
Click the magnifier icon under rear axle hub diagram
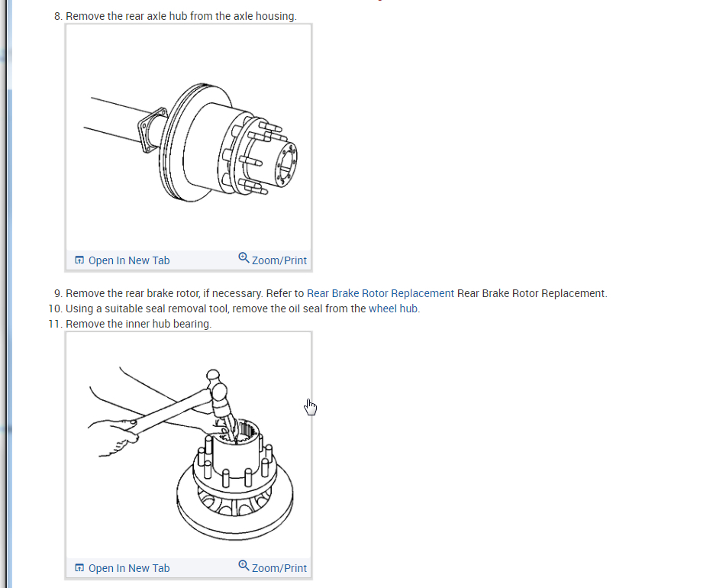[x=244, y=258]
